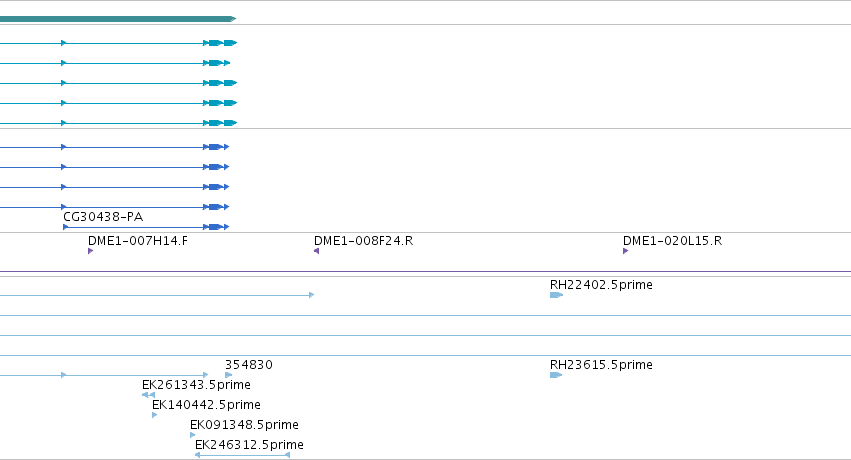Select the DME1-007H14.F label
This screenshot has width=851, height=460.
[138, 241]
